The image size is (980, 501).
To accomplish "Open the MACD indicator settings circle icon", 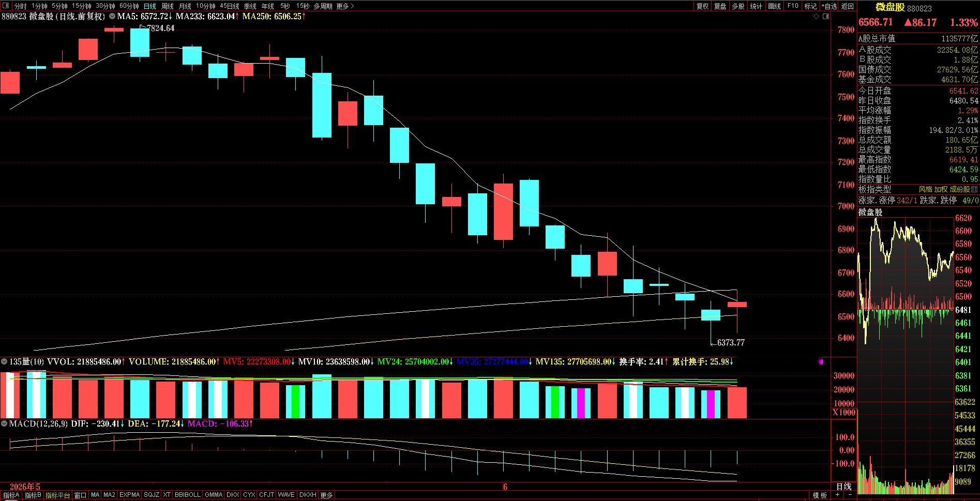I will tap(4, 424).
